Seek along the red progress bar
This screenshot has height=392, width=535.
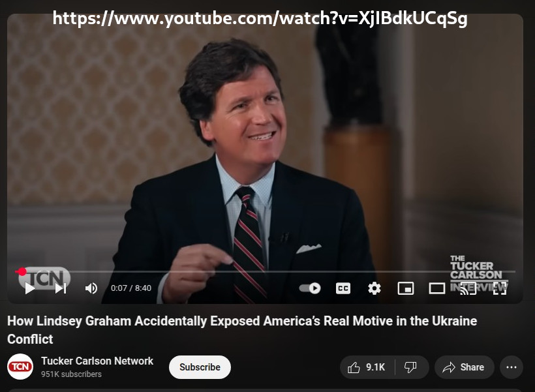coord(265,271)
